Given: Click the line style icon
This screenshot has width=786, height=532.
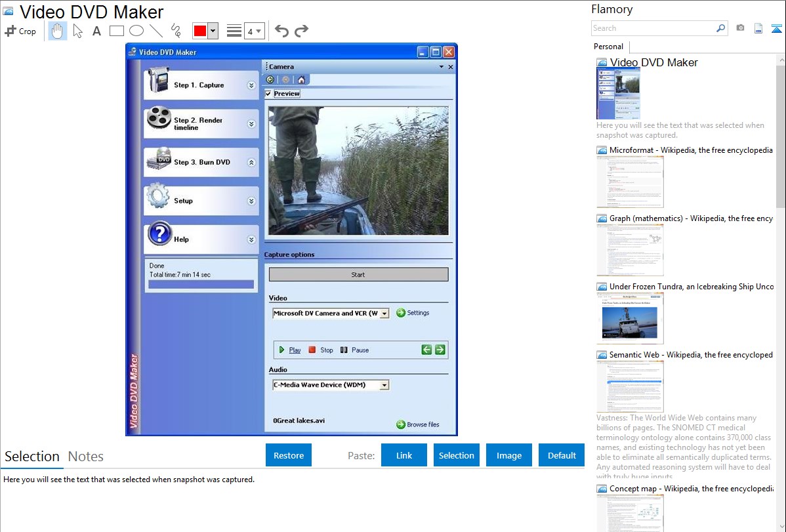Looking at the screenshot, I should [234, 31].
